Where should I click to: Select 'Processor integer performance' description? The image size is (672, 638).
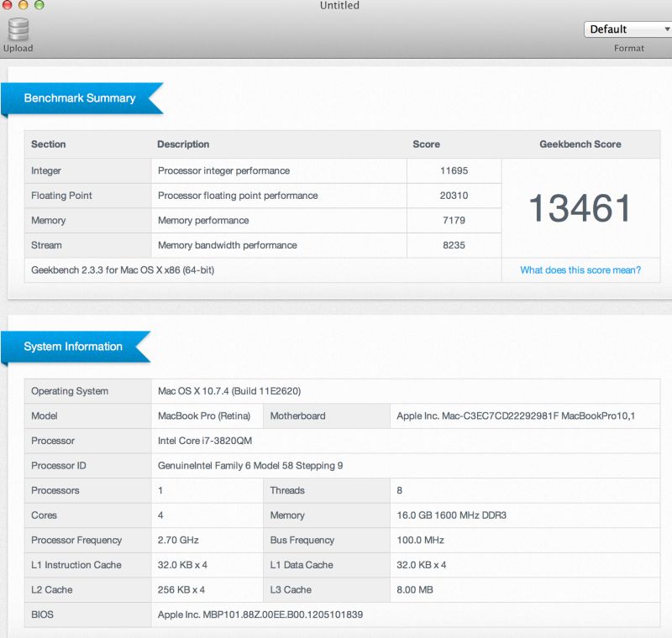click(223, 171)
